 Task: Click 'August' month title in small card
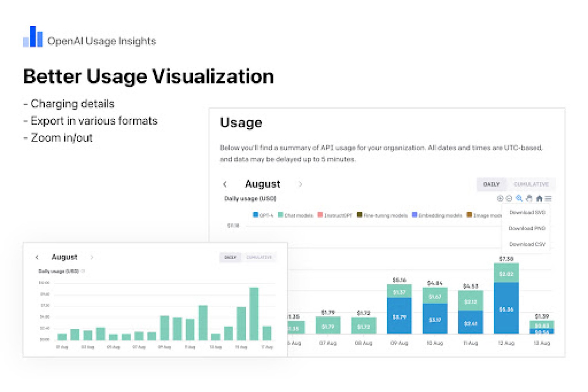click(x=64, y=257)
